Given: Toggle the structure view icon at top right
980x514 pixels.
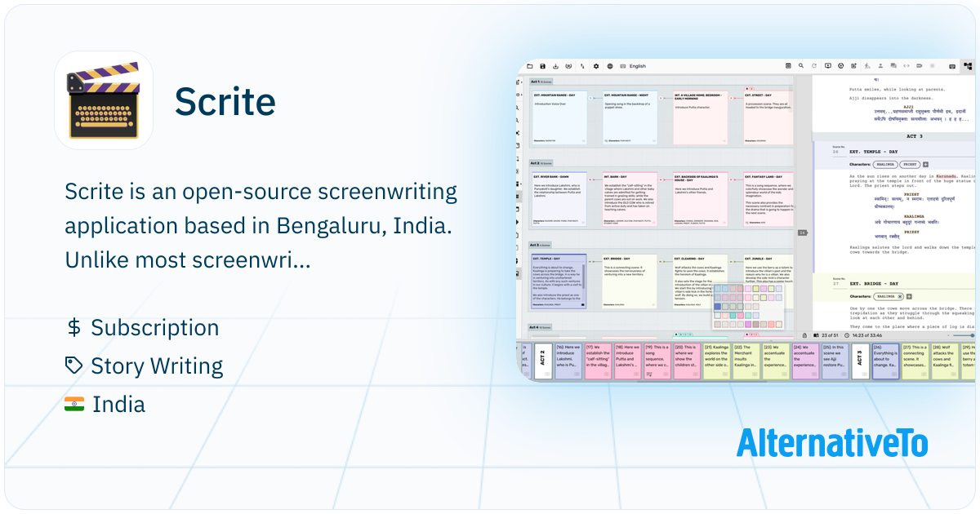Looking at the screenshot, I should click(969, 66).
